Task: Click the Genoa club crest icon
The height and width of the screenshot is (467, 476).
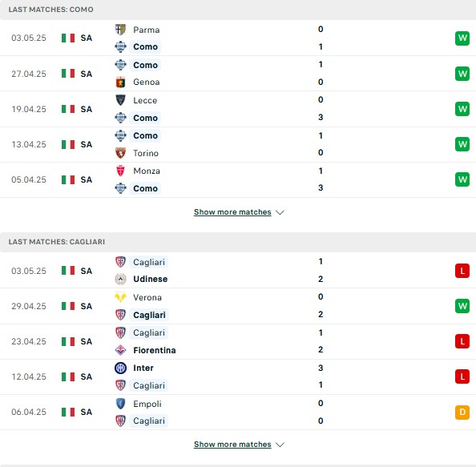Action: pos(120,83)
